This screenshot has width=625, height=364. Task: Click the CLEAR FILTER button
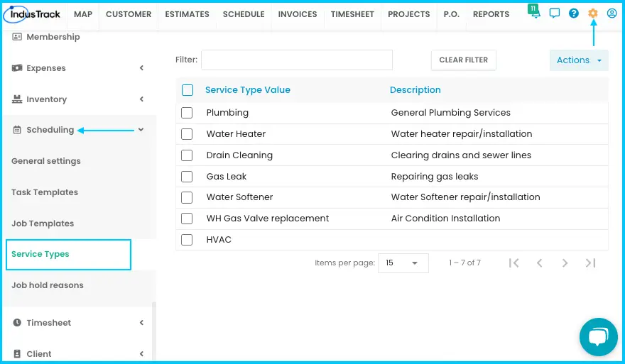click(x=464, y=60)
